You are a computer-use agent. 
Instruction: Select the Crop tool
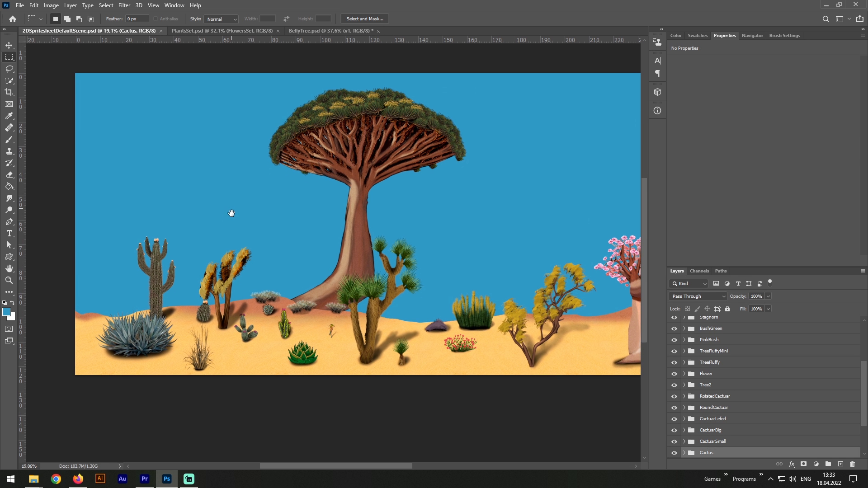click(x=9, y=92)
